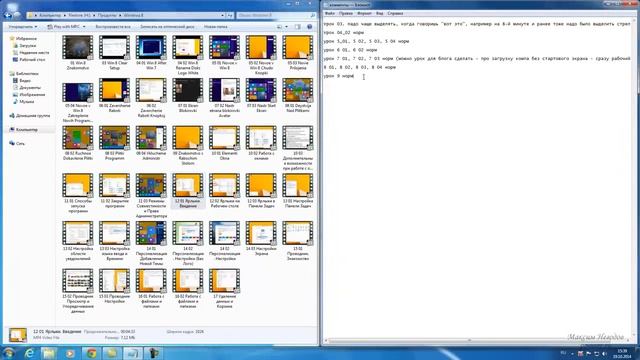Click the Explorer Forward arrow button

pos(17,15)
